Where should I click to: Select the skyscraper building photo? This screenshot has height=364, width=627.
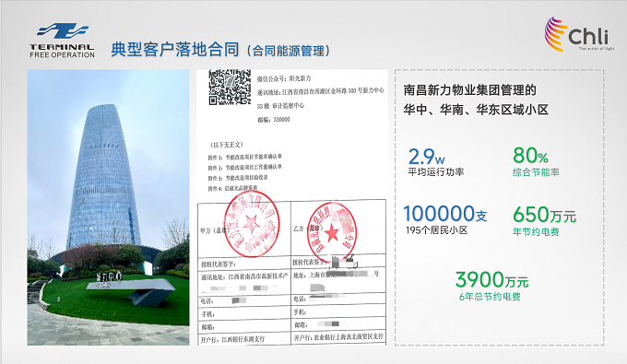[109, 207]
